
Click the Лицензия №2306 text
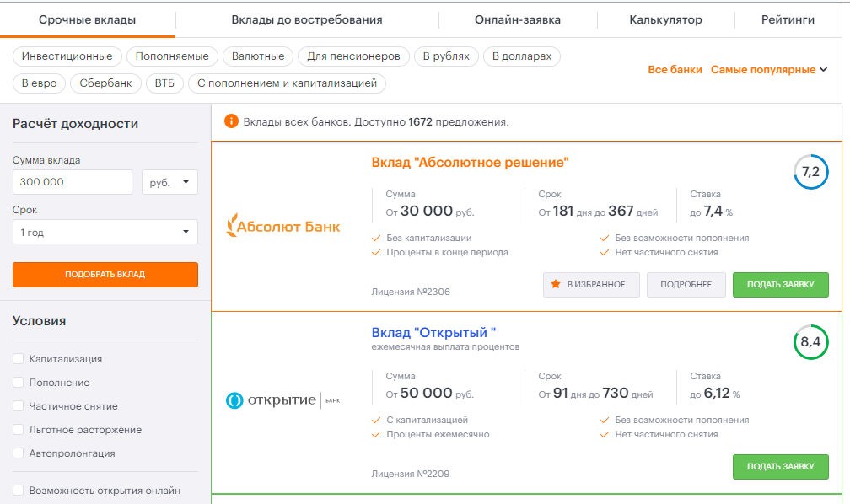pyautogui.click(x=411, y=292)
